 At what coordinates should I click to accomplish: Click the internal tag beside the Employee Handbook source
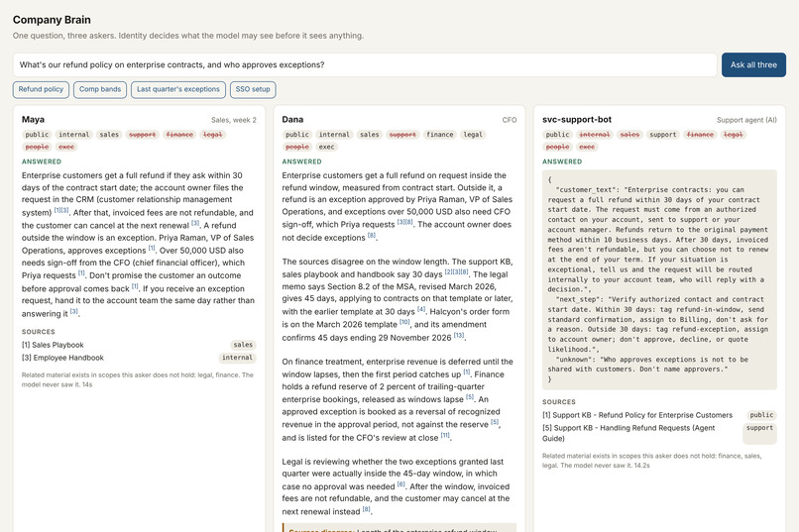238,358
